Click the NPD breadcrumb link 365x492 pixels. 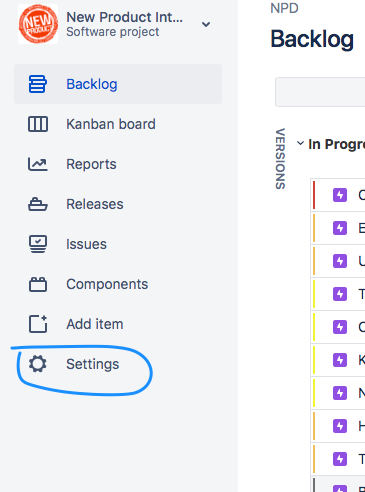tap(284, 8)
